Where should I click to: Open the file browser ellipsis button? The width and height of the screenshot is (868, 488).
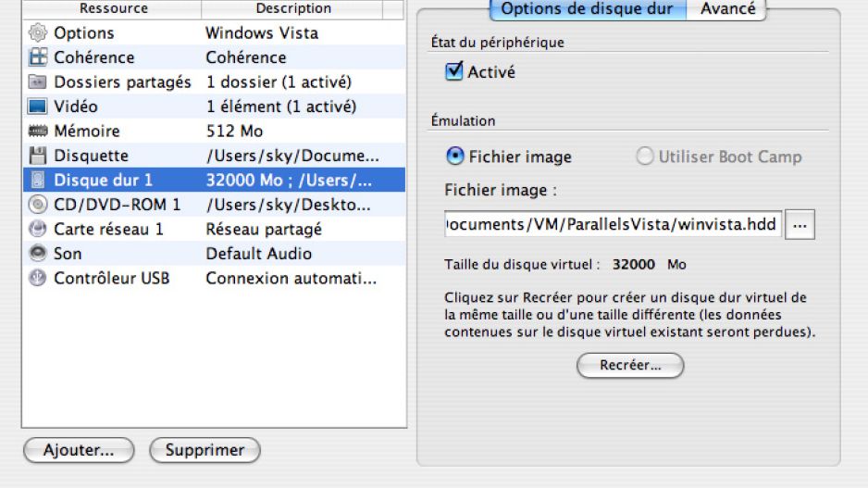click(x=800, y=224)
